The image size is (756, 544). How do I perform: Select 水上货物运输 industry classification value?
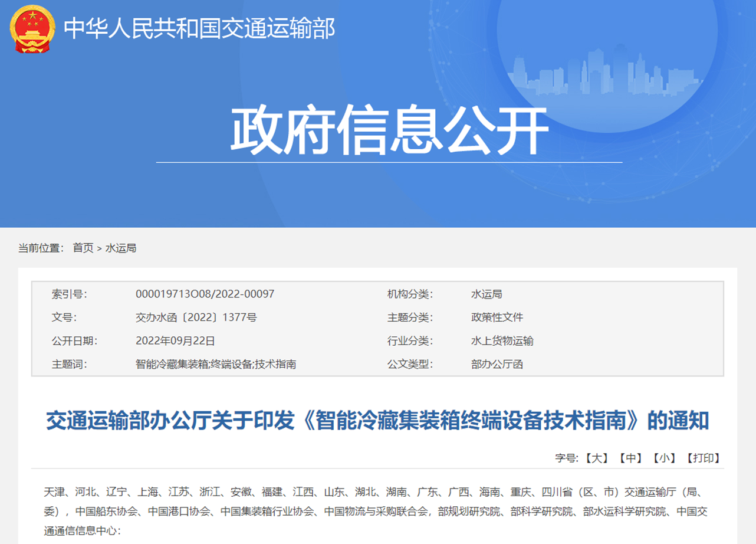[502, 341]
